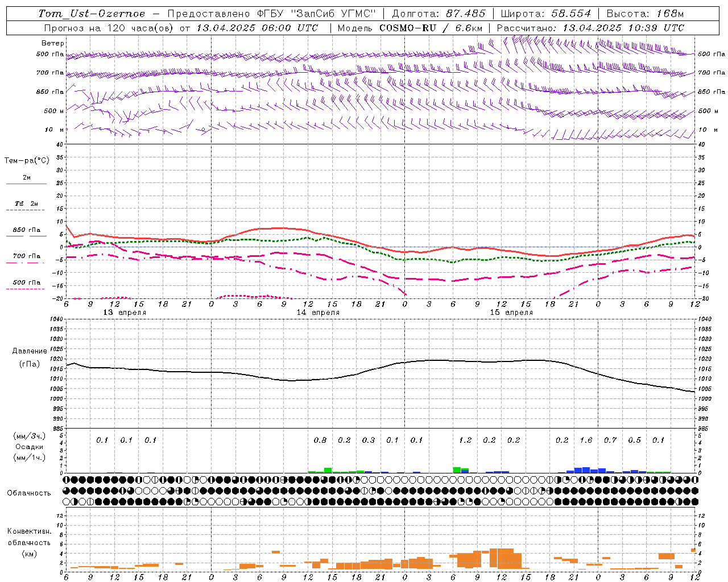Click the precipitation value 0.3
Viewport: 728px width, 582px height.
pos(369,440)
